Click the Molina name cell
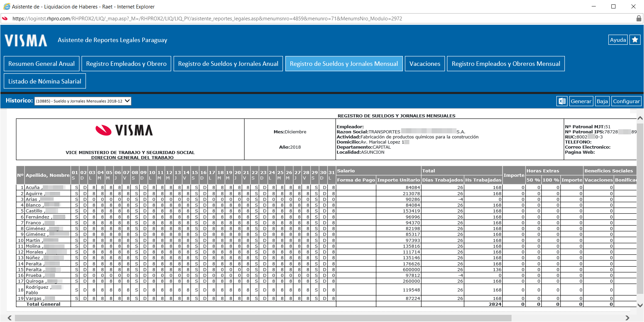Screen dimensions: 644x322 (x=48, y=246)
